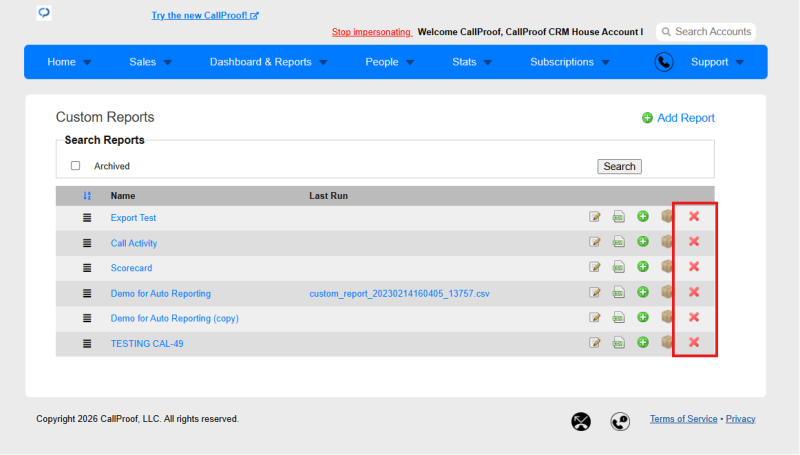
Task: Open the Privacy link
Action: tap(740, 419)
